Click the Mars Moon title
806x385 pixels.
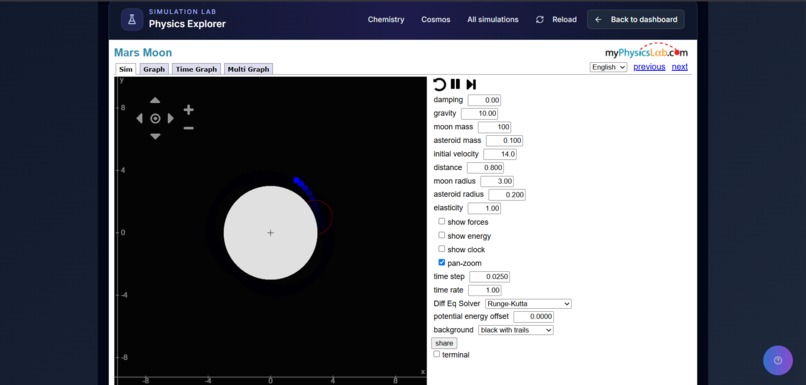(x=143, y=52)
